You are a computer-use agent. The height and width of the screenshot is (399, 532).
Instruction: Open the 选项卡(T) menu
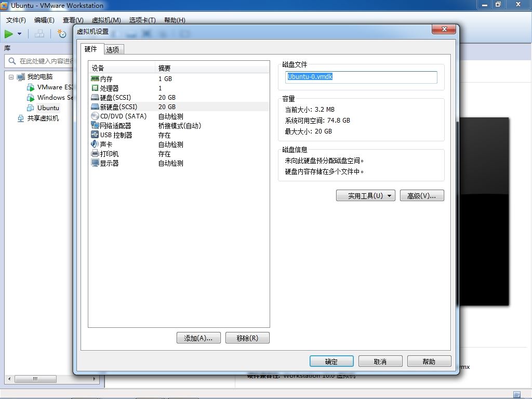(142, 20)
